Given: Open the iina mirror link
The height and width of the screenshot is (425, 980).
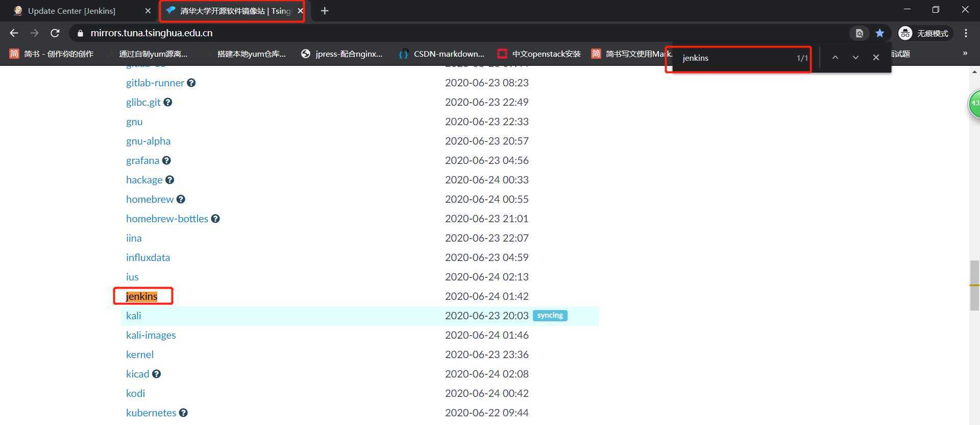Looking at the screenshot, I should (134, 238).
